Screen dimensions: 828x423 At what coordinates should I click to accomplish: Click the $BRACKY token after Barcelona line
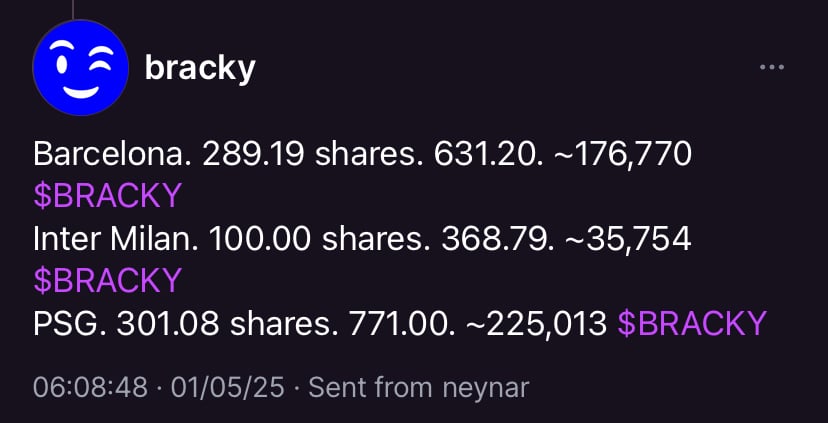pos(108,195)
